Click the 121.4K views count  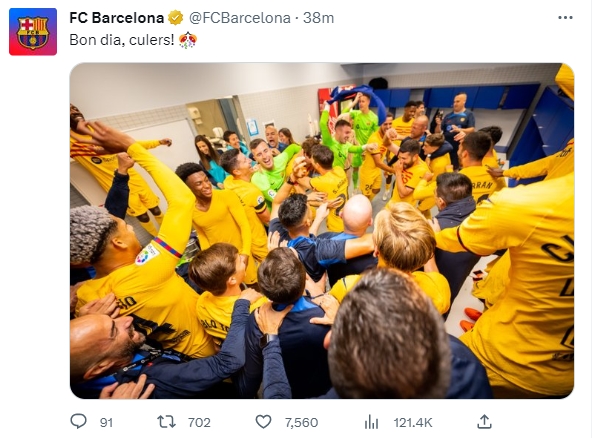click(x=413, y=422)
